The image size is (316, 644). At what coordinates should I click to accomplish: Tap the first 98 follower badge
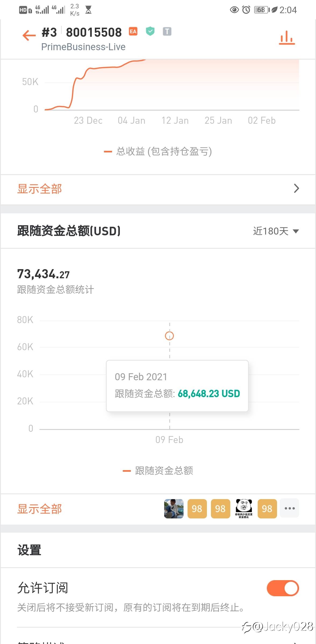197,508
